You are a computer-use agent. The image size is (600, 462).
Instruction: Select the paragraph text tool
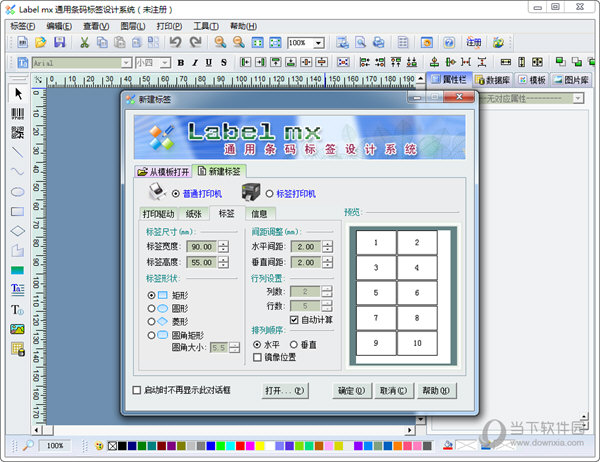coord(18,289)
